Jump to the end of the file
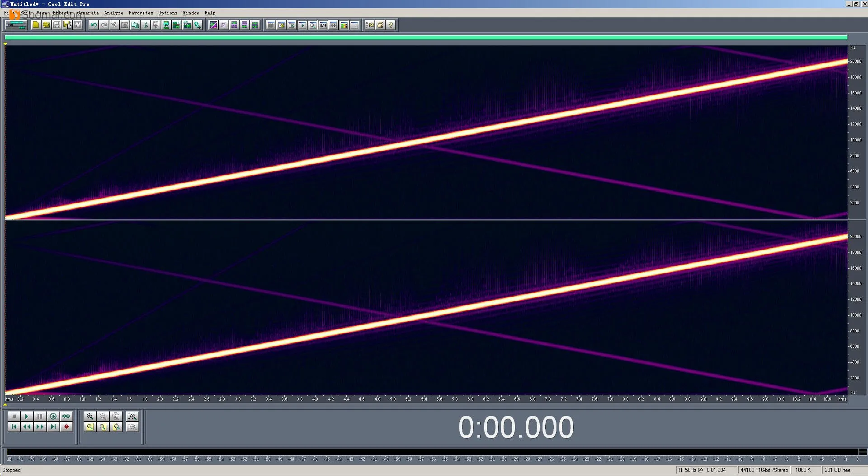Viewport: 868px width, 476px height. pos(53,427)
